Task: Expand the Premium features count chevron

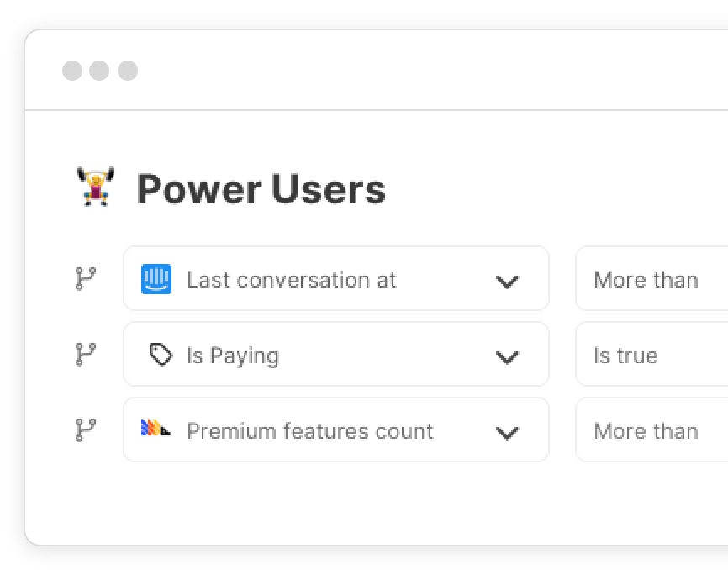Action: pos(507,432)
